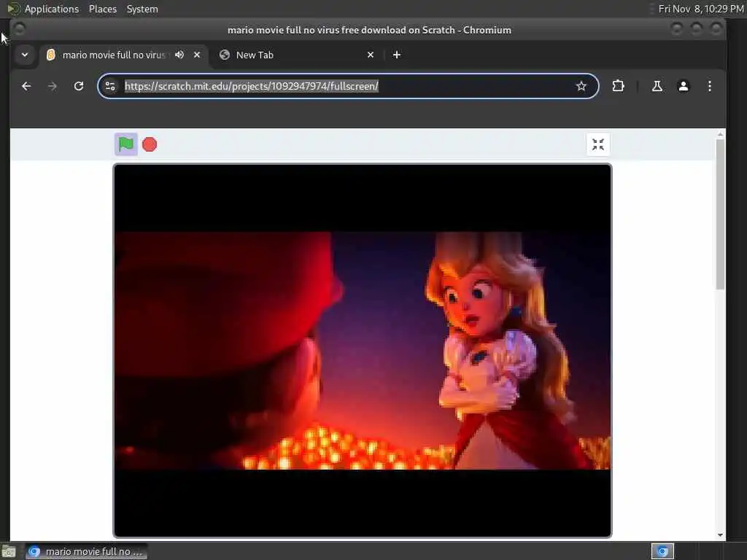Open the Applications menu
This screenshot has height=560, width=747.
[x=52, y=9]
